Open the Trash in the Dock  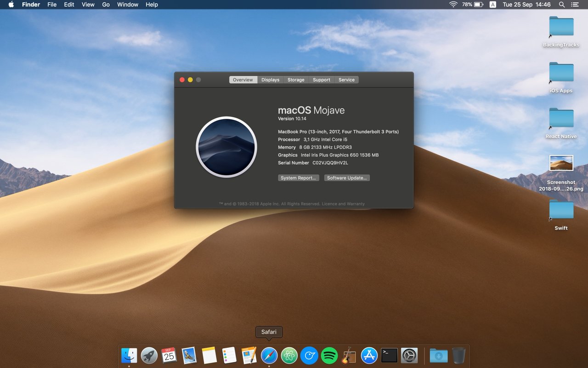[459, 355]
